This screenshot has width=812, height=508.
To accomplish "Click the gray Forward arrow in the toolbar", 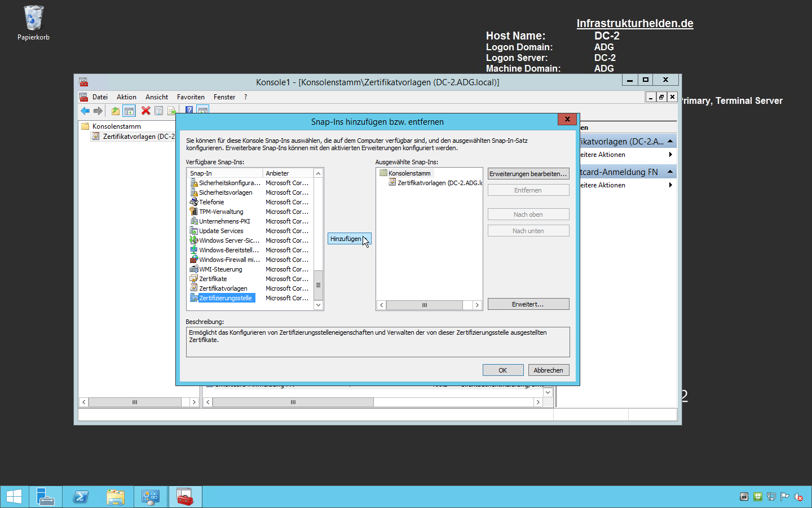I will [x=98, y=111].
